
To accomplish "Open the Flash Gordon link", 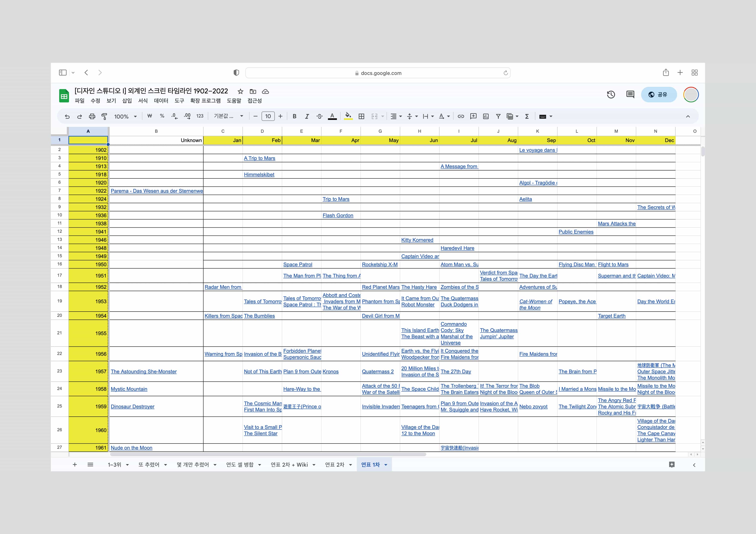I will tap(338, 216).
